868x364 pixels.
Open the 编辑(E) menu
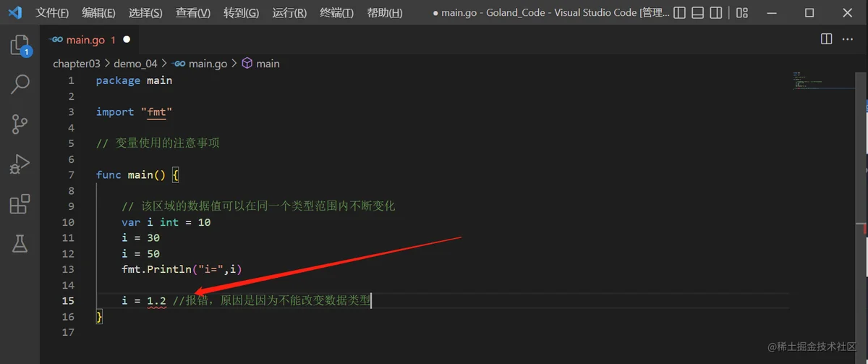tap(98, 13)
